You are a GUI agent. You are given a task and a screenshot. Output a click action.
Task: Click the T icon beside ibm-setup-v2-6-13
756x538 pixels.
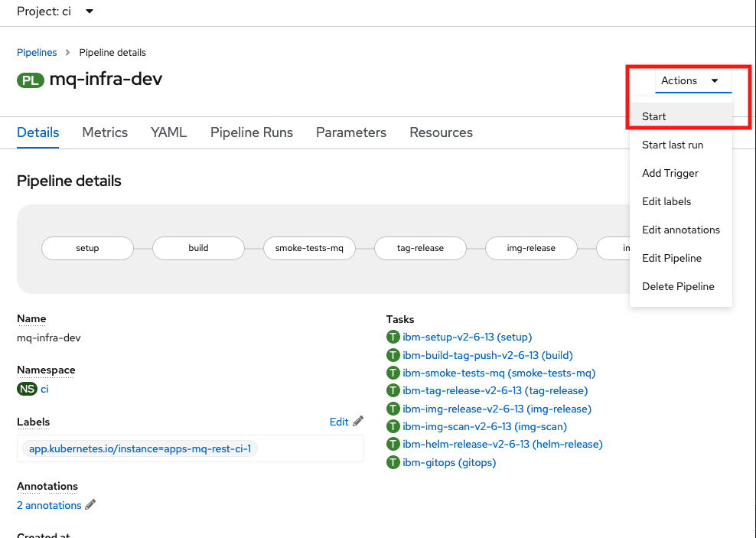(393, 337)
